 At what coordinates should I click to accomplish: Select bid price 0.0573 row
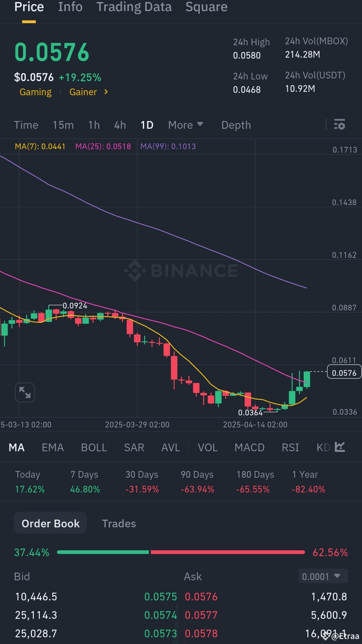tap(161, 634)
